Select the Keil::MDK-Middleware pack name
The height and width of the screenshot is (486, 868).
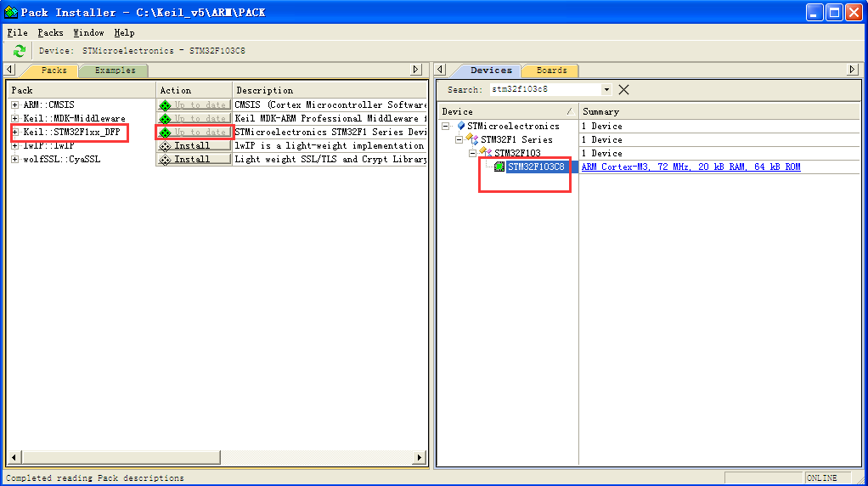[74, 118]
